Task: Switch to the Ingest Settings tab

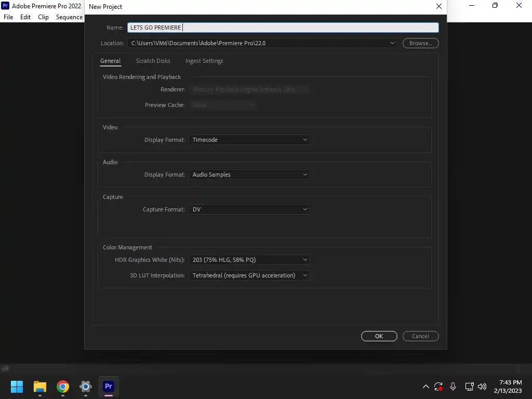Action: pos(204,61)
